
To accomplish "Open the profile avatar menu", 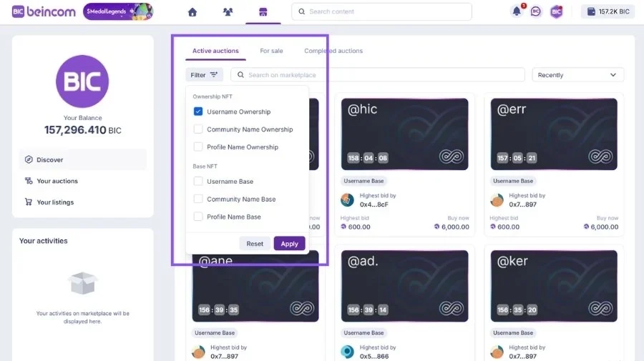I will click(557, 12).
